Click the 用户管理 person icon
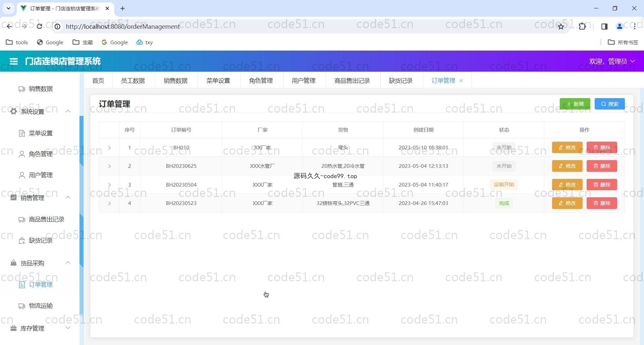 coord(22,176)
